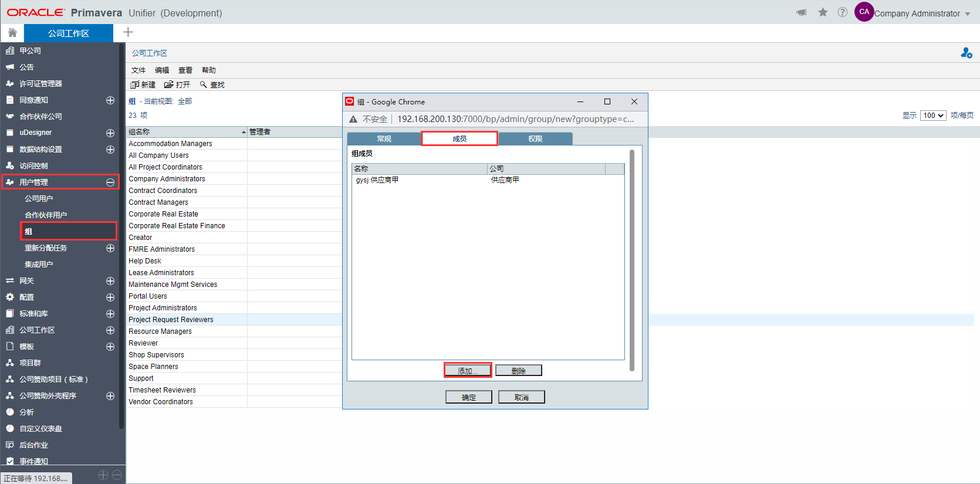The width and height of the screenshot is (980, 484).
Task: Expand the 模板 node
Action: pos(110,347)
